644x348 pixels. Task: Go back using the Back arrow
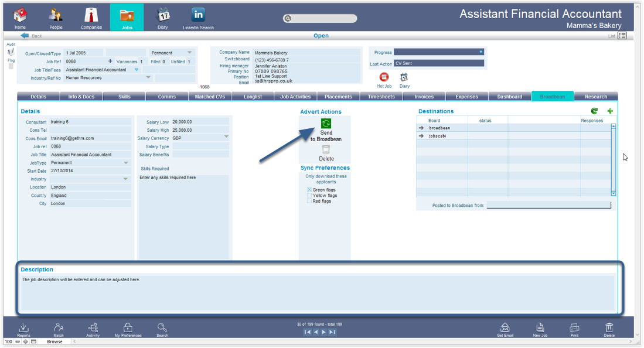coord(25,36)
